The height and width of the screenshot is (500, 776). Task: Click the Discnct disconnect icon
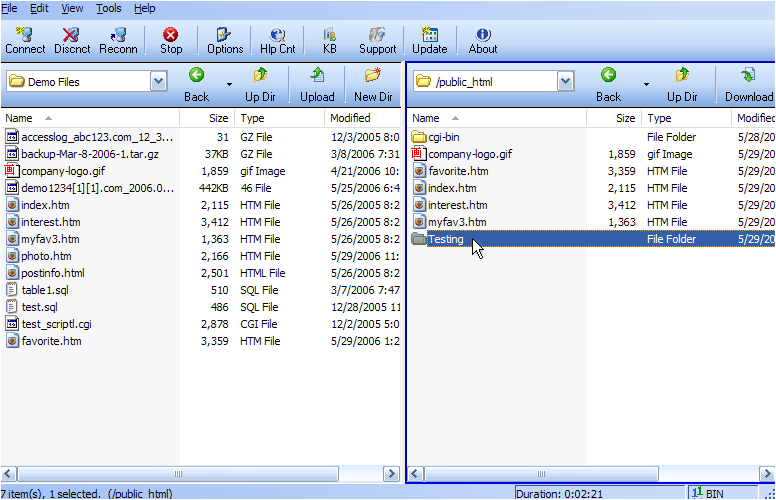[72, 40]
